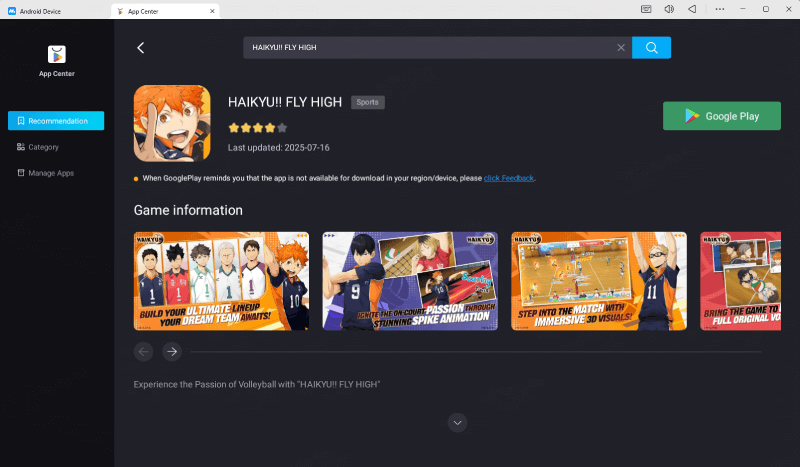Viewport: 800px width, 467px height.
Task: Open the Build Your Ultimate Lineup screenshot
Action: pos(221,281)
